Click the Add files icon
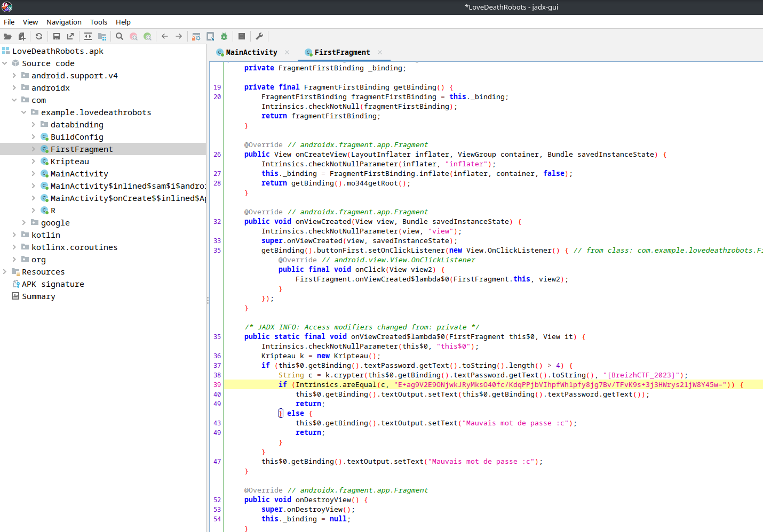 pos(22,36)
